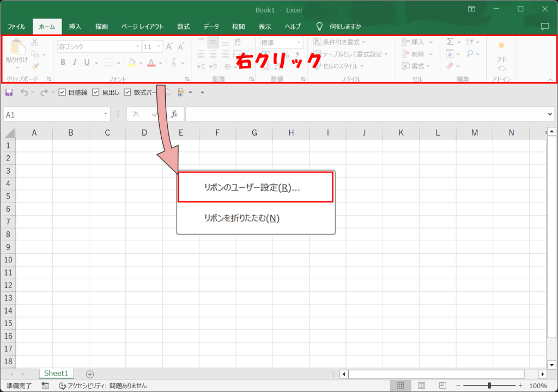558x392 pixels.
Task: Click the Sheet1 worksheet tab
Action: 56,373
